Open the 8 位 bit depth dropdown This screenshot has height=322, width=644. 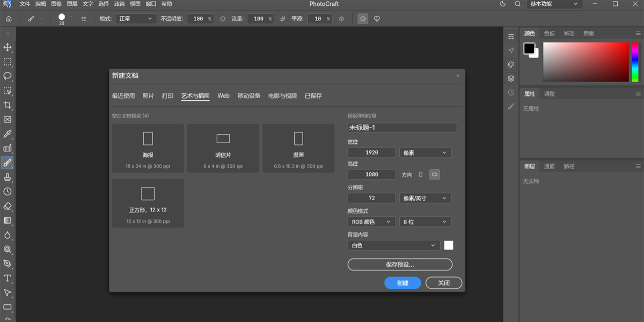tap(425, 222)
